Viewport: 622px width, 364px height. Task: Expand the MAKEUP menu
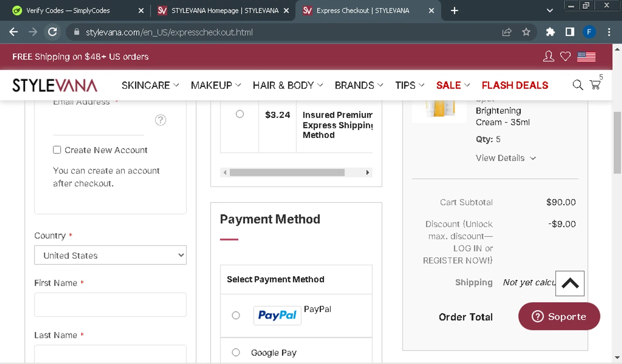216,85
